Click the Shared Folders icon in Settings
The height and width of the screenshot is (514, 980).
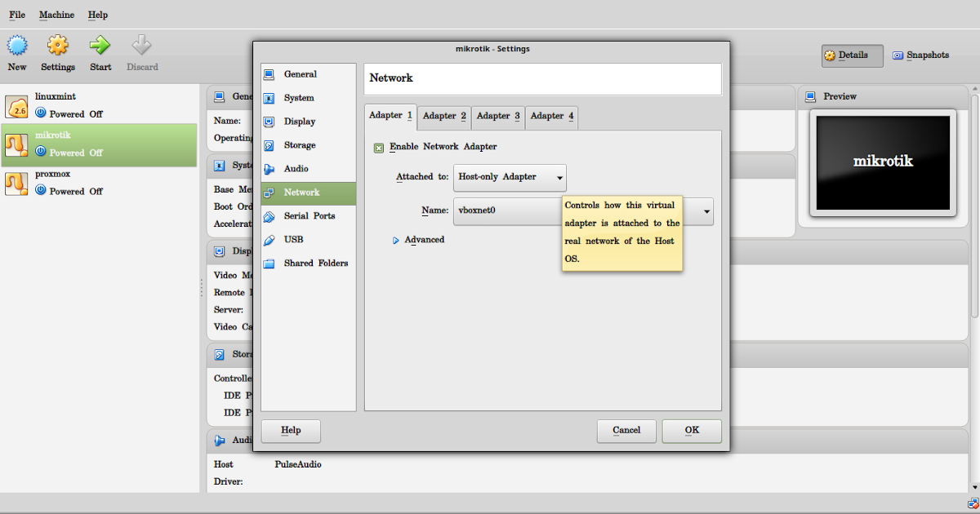[269, 264]
